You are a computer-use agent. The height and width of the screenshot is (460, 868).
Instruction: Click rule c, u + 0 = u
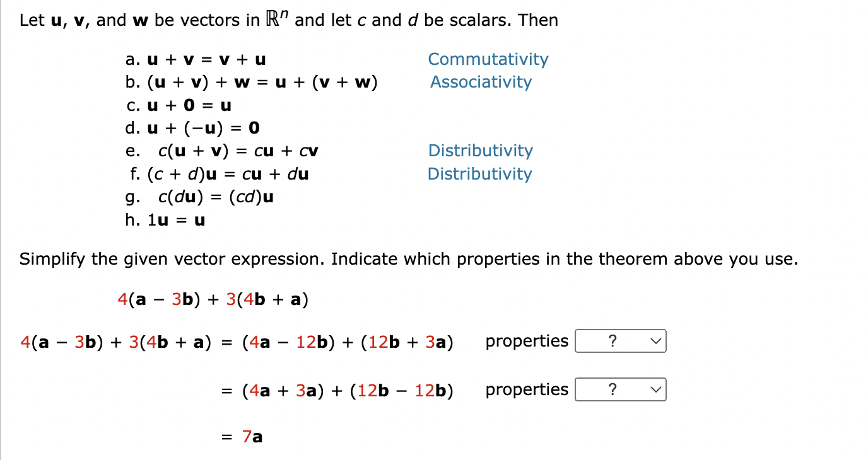pyautogui.click(x=179, y=105)
